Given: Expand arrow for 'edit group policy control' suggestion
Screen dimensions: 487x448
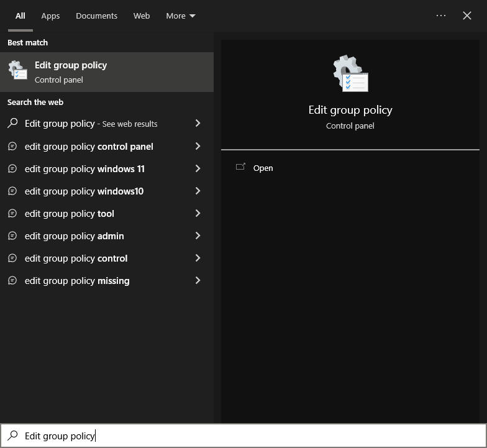Looking at the screenshot, I should point(198,258).
